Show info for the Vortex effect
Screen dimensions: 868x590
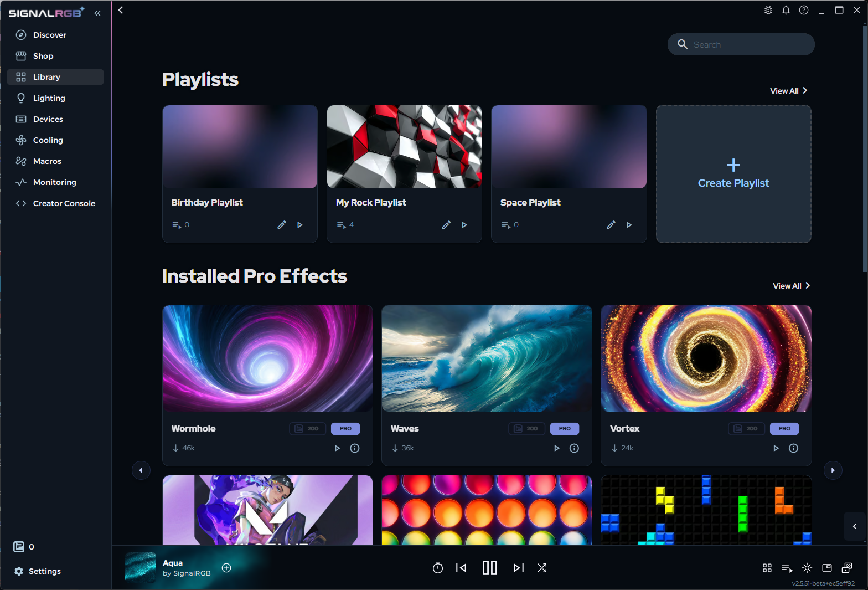(x=793, y=448)
